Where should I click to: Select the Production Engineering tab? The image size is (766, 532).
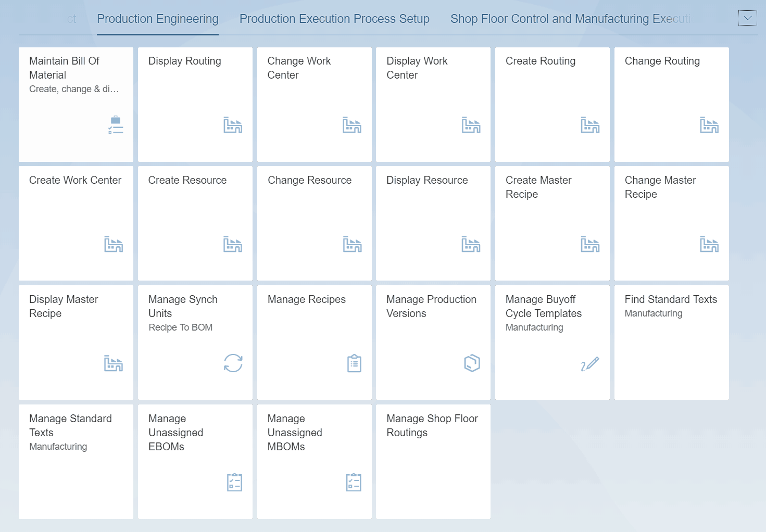pos(158,19)
